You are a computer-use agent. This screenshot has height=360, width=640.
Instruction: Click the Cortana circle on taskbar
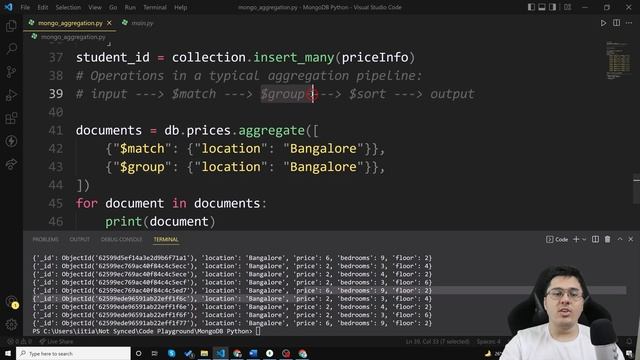click(138, 353)
